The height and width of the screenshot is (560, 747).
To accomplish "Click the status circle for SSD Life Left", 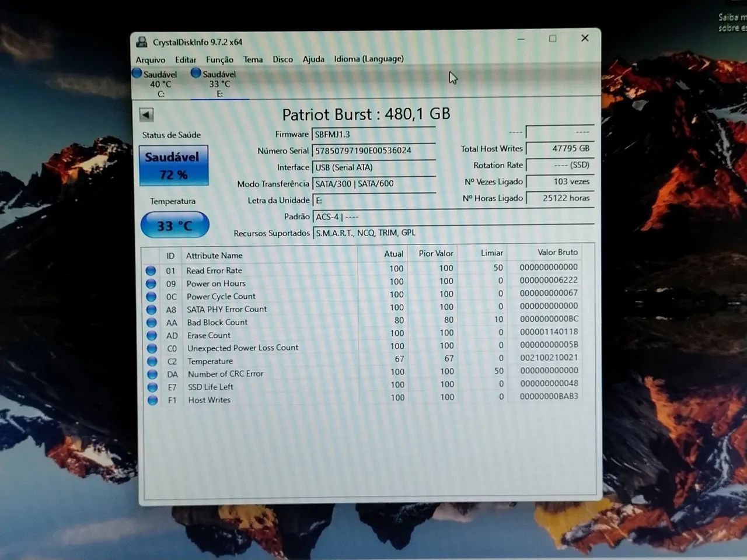I will pyautogui.click(x=152, y=387).
